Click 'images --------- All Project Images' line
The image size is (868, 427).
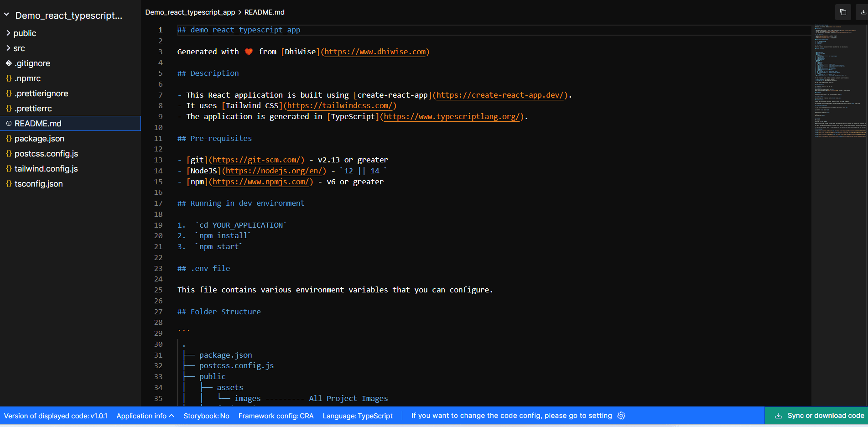tap(311, 398)
